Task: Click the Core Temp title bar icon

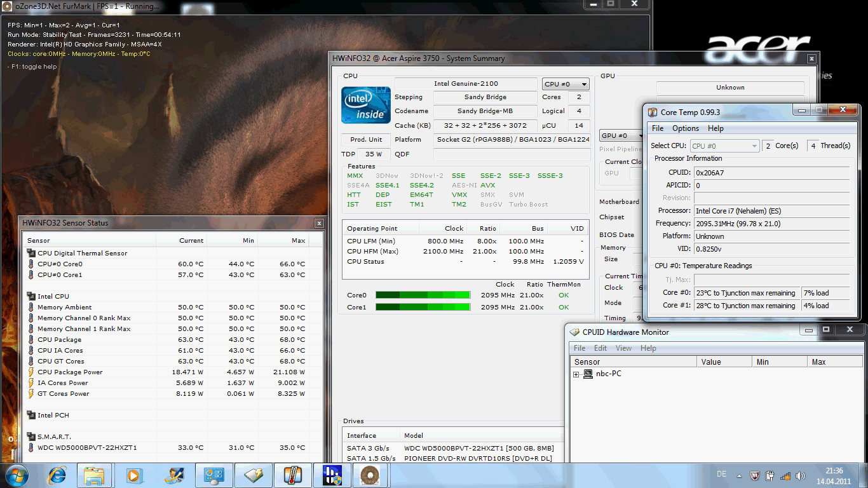Action: pyautogui.click(x=653, y=112)
